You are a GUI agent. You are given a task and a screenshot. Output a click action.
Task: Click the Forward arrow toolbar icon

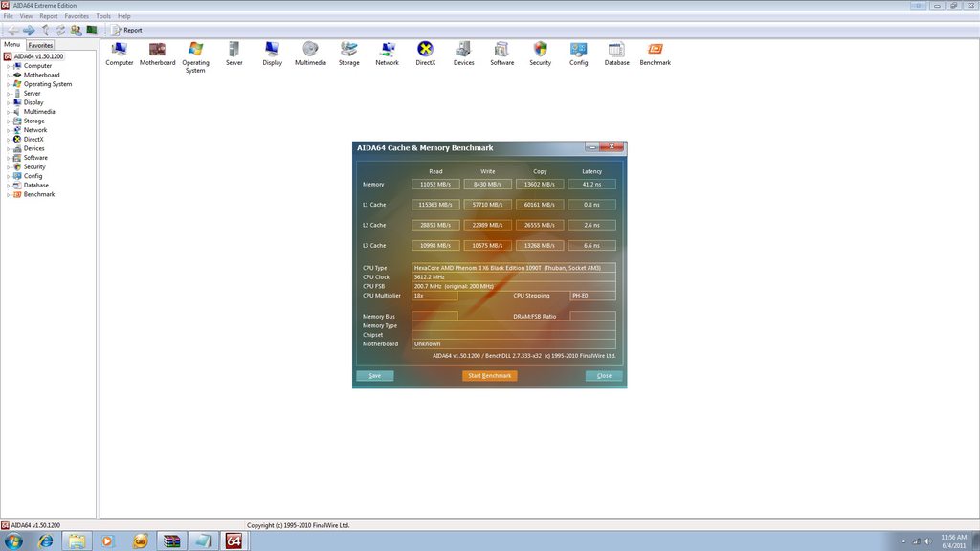click(29, 30)
